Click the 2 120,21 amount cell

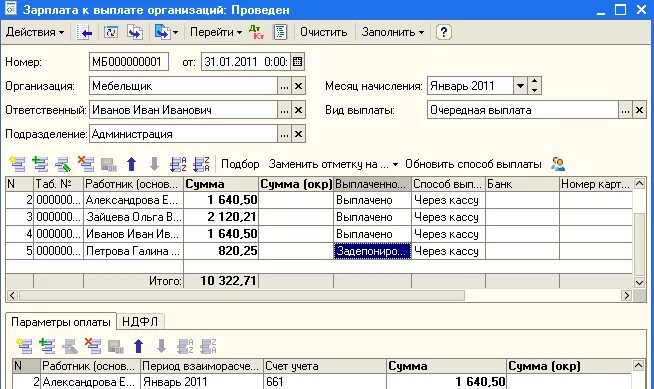point(221,217)
